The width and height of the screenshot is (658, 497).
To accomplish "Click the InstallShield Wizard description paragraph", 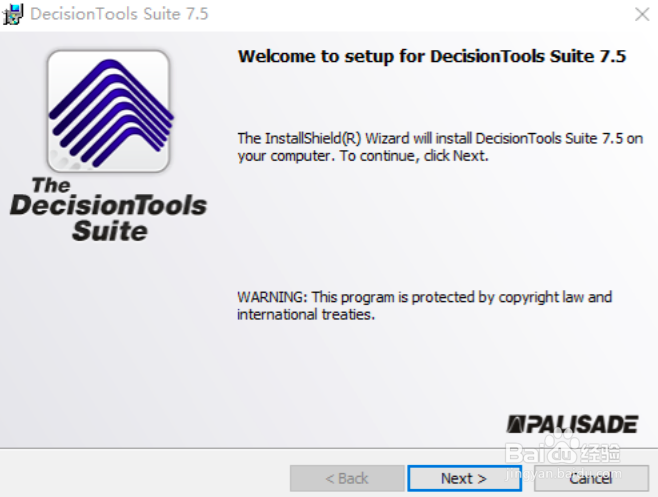I will (x=440, y=147).
